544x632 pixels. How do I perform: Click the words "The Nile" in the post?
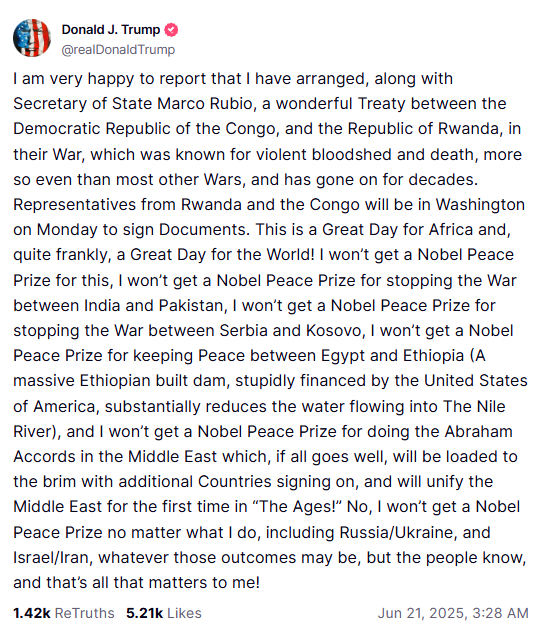tap(474, 406)
